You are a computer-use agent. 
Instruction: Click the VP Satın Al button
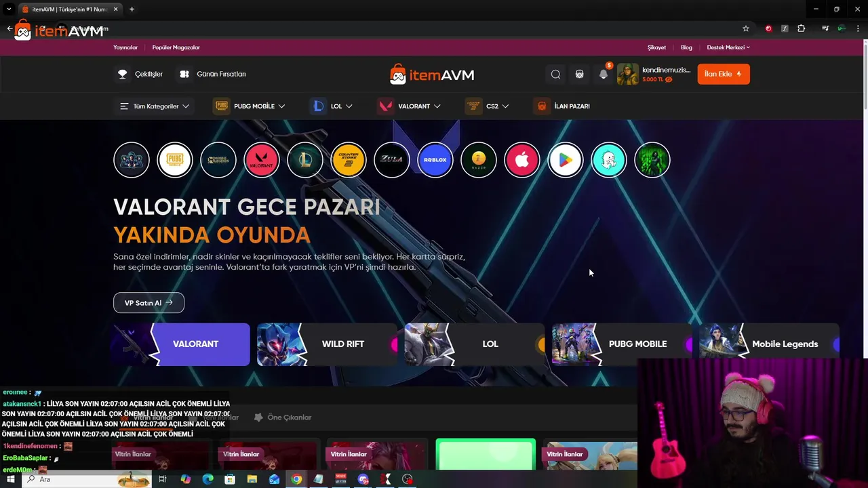149,303
